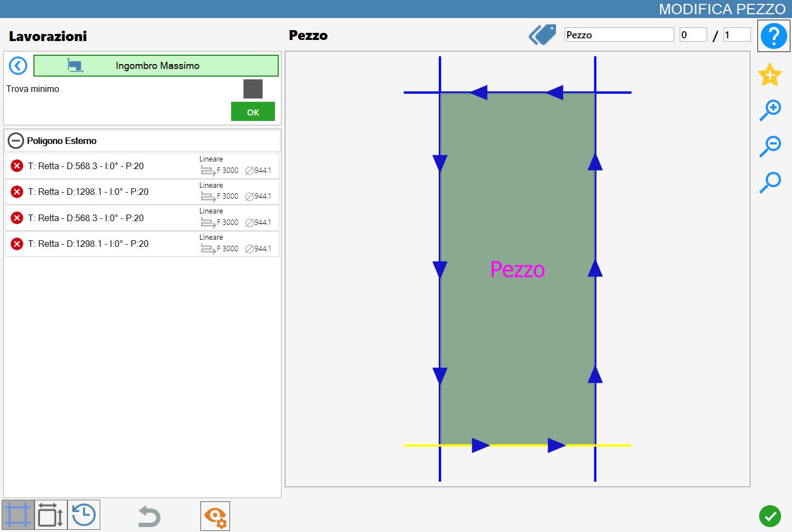Select the crop frame tool icon

(x=18, y=515)
